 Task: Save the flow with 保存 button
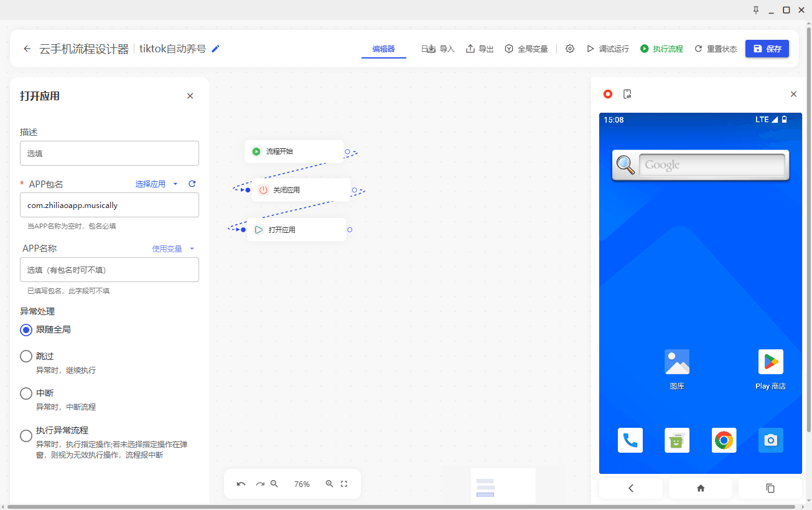coord(767,49)
